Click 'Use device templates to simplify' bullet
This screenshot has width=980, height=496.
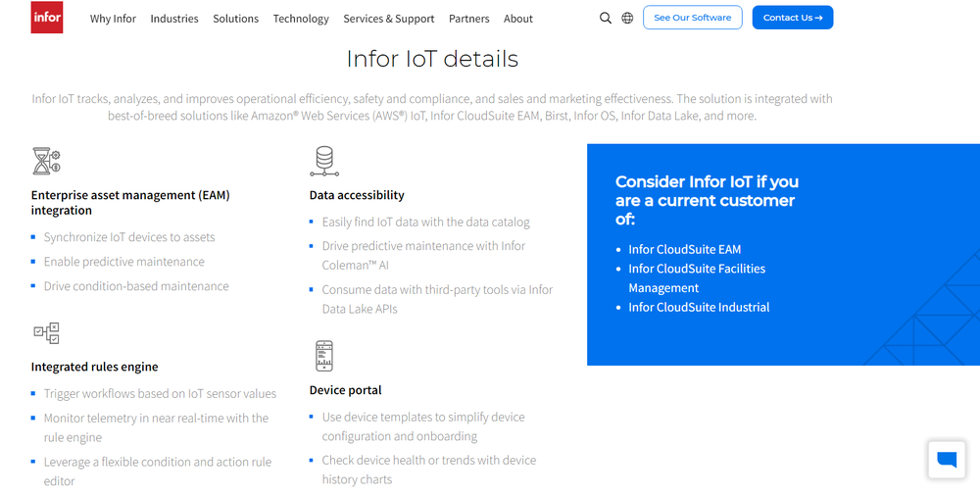point(423,426)
